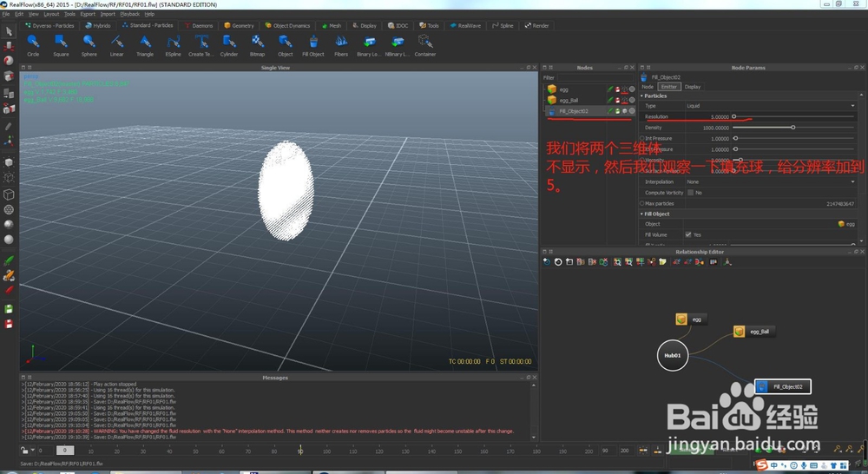Open the Type dropdown showing Liquid

point(771,106)
